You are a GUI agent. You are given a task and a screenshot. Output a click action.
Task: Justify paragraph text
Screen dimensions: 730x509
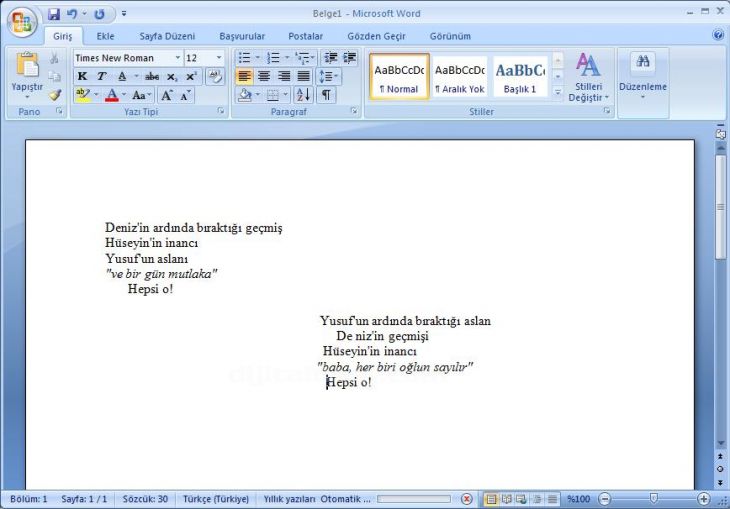pyautogui.click(x=303, y=76)
